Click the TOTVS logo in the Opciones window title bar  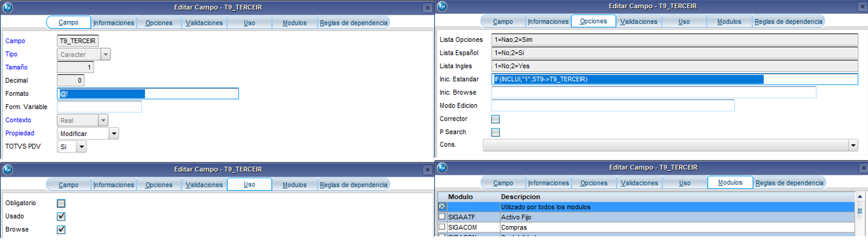(x=443, y=6)
